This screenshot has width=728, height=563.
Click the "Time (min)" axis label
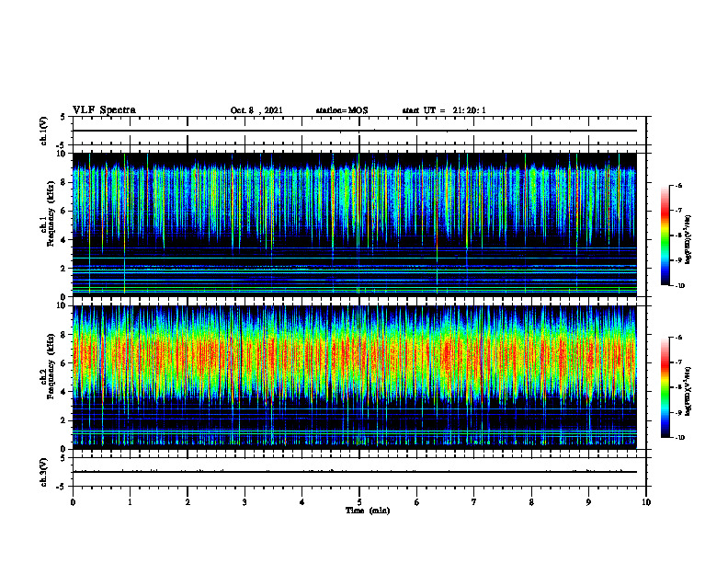coord(368,511)
